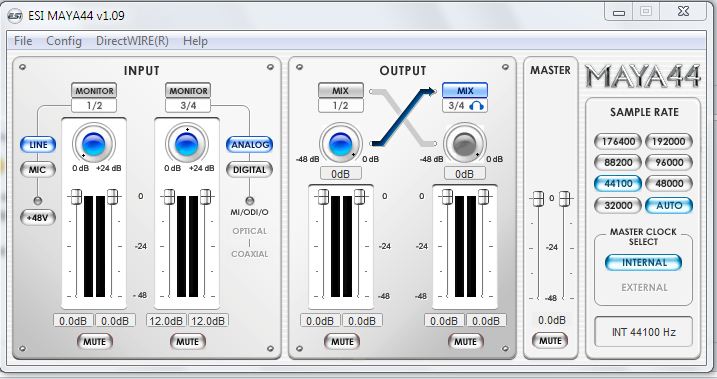Click the MAYA44 logo
Viewport: 717px width, 379px height.
tap(642, 76)
